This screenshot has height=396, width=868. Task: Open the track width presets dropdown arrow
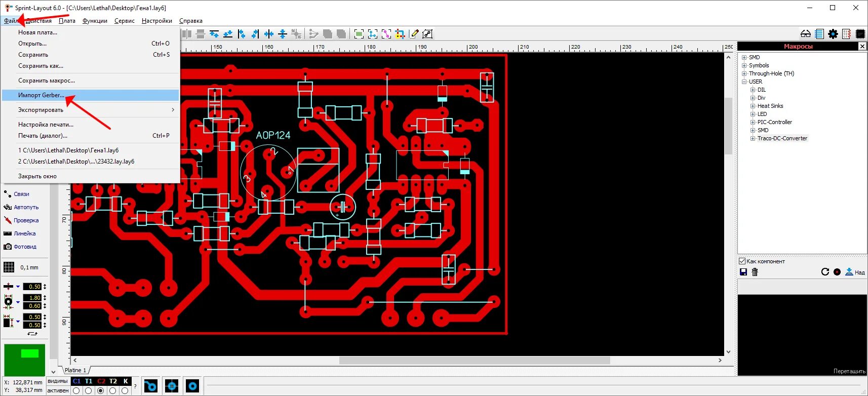click(x=18, y=287)
